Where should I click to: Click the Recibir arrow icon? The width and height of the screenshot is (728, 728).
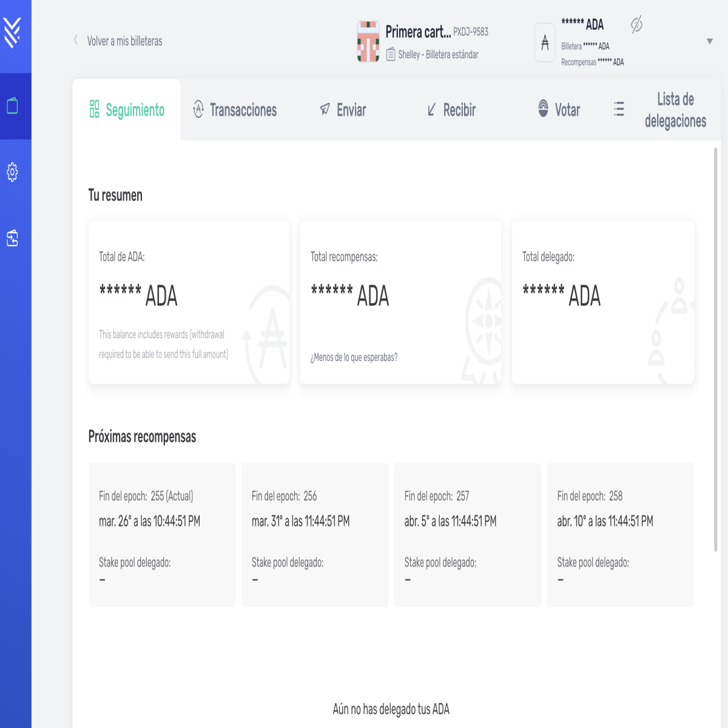(x=431, y=110)
